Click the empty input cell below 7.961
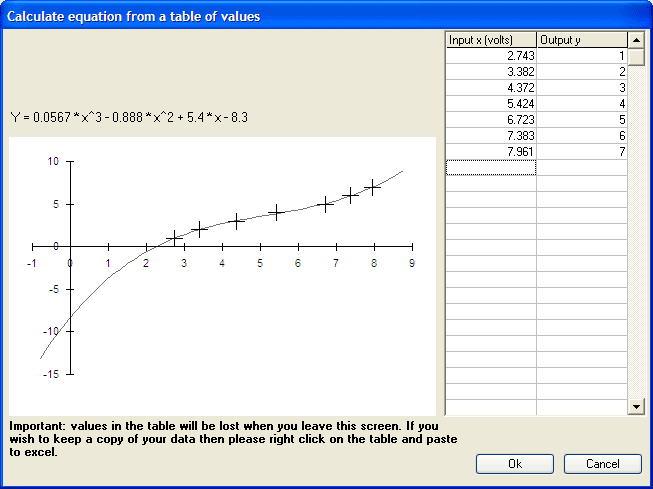 pos(490,167)
